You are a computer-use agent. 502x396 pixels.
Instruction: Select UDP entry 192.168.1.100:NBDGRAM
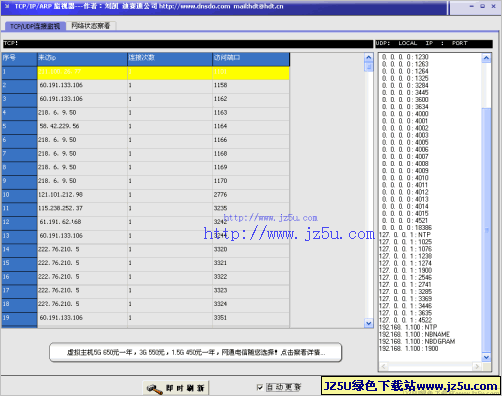click(x=417, y=341)
